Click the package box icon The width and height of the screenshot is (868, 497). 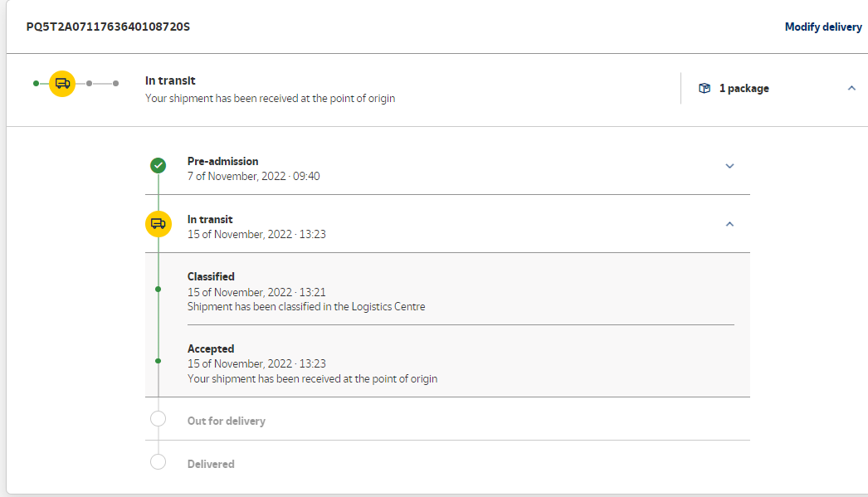point(705,88)
